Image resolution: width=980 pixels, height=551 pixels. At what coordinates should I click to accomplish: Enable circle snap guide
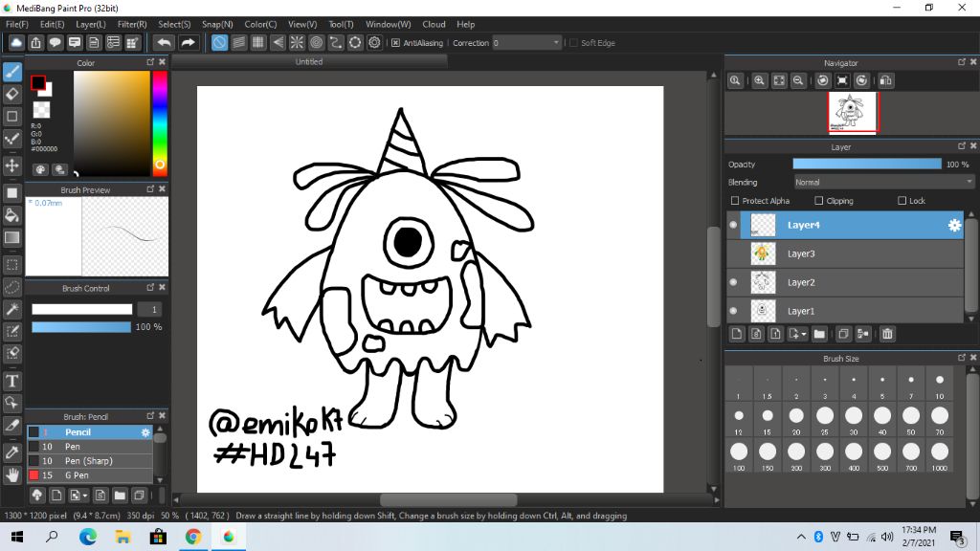pyautogui.click(x=316, y=42)
